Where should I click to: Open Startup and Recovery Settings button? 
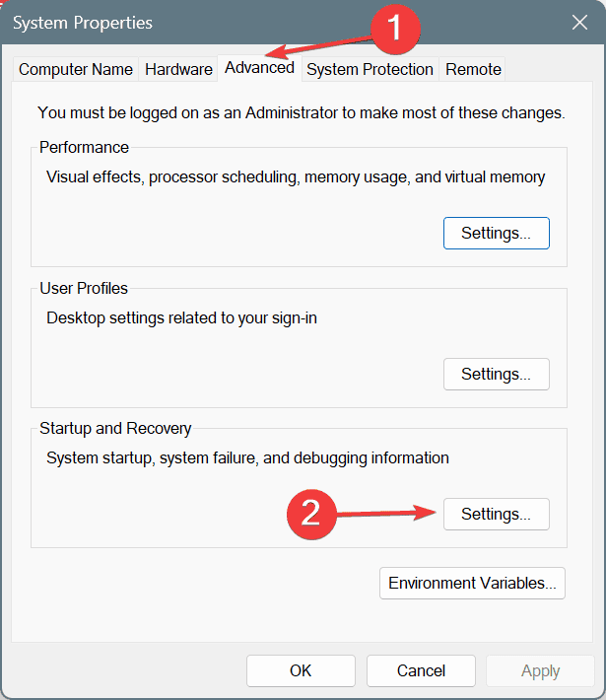point(497,515)
